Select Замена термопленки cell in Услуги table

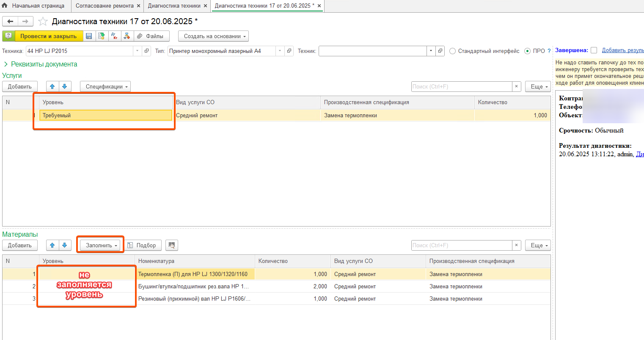pos(397,116)
